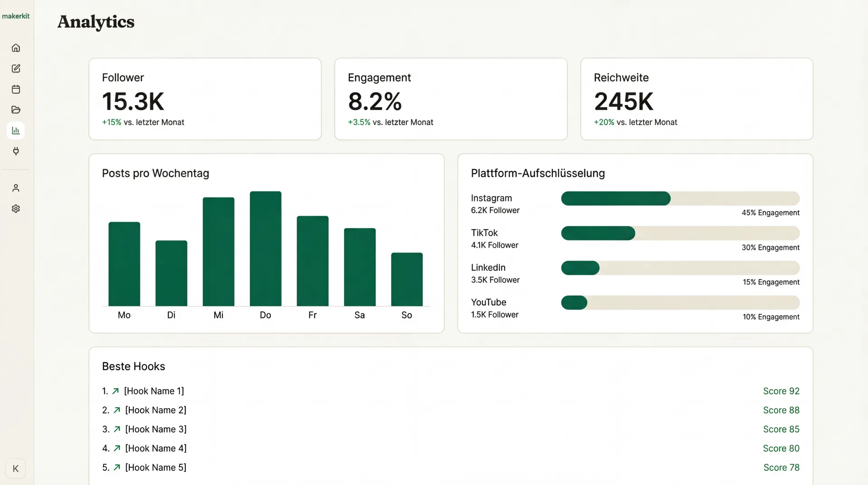The width and height of the screenshot is (868, 485).
Task: Open the calendar icon in the sidebar
Action: tap(16, 89)
